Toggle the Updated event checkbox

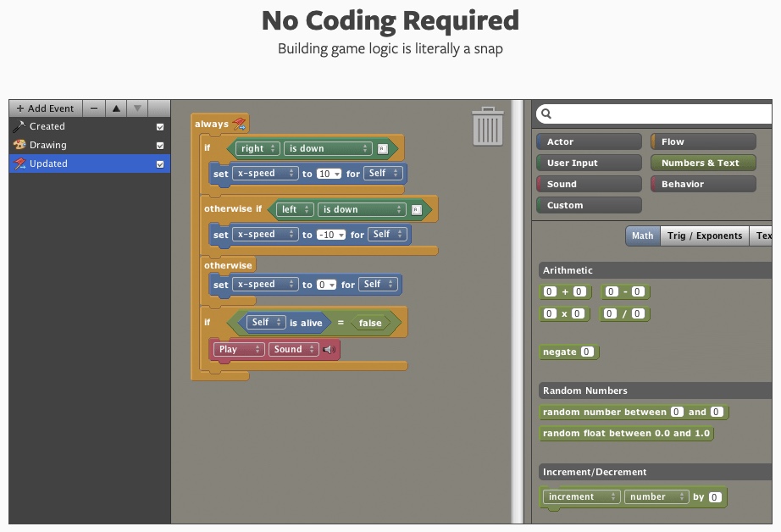coord(160,164)
